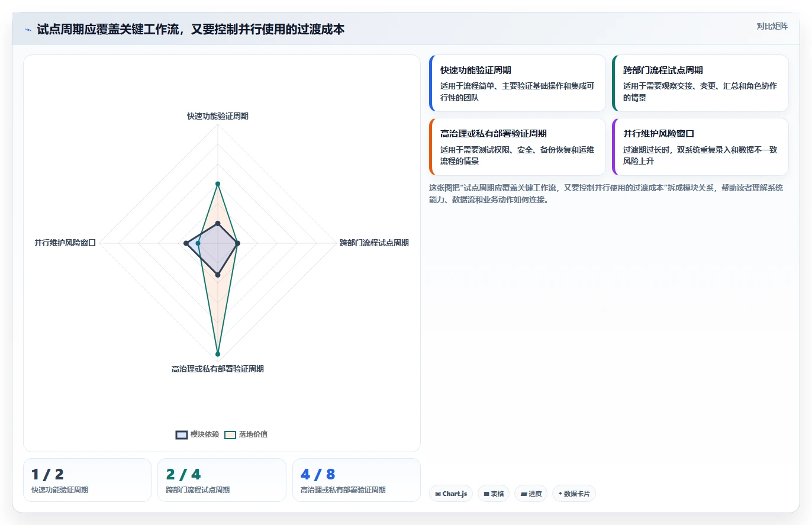Click the dark data point on the left axis

[x=186, y=243]
